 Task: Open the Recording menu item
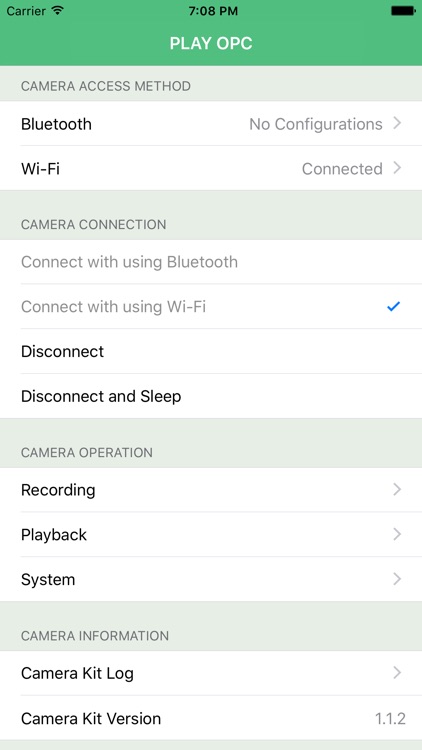[x=211, y=489]
